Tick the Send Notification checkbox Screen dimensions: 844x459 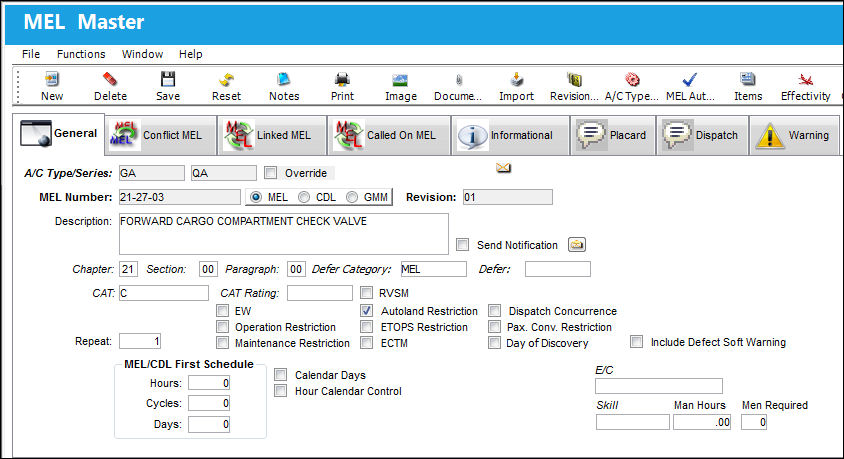(x=462, y=245)
